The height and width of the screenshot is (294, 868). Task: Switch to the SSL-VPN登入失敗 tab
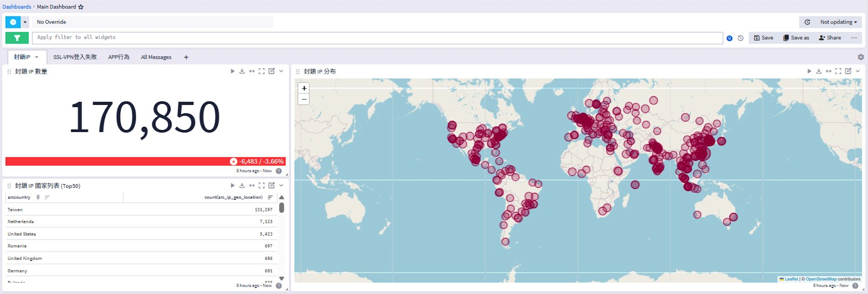[x=75, y=57]
